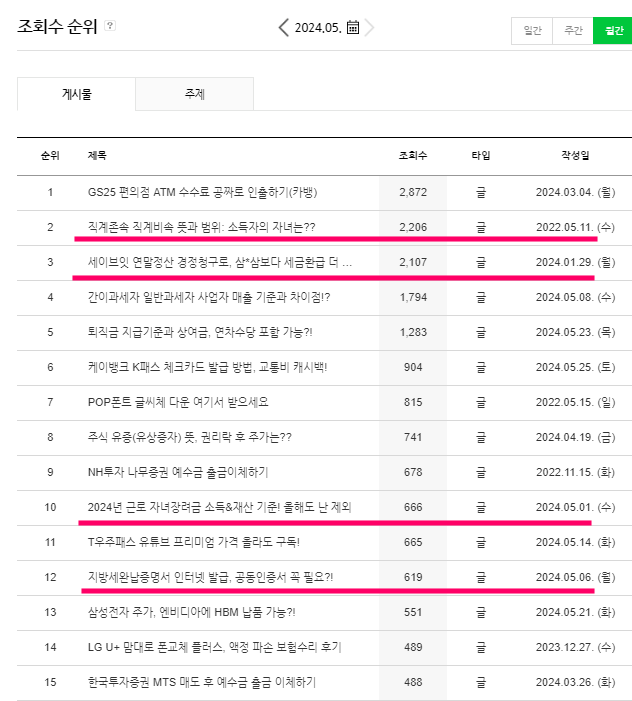Open the calendar date picker icon
This screenshot has height=701, width=632.
[353, 27]
